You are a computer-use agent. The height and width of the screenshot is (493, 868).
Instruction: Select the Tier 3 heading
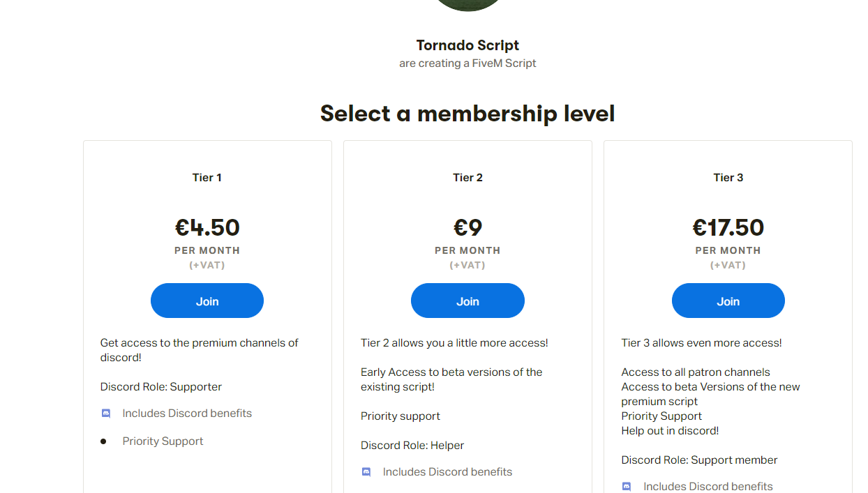(x=728, y=178)
